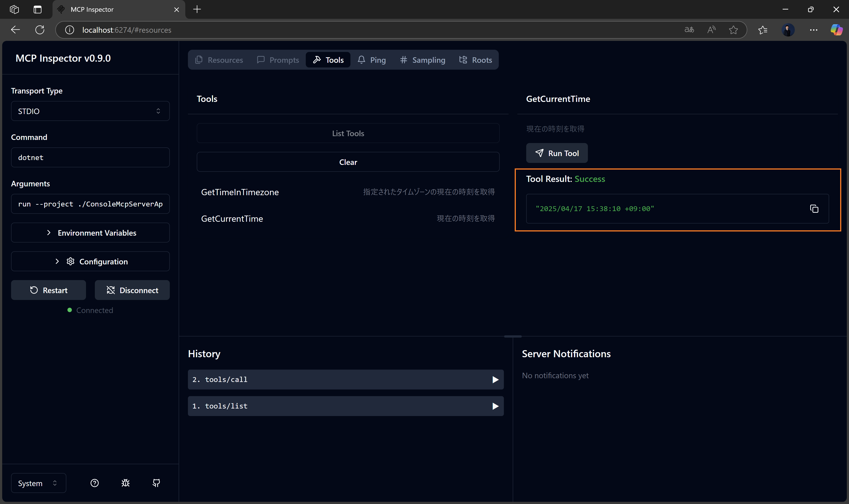Clear the tools list
Viewport: 849px width, 504px height.
point(348,162)
